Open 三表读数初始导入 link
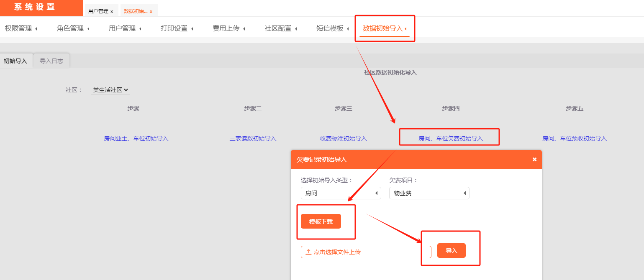Image resolution: width=644 pixels, height=280 pixels. (x=253, y=138)
